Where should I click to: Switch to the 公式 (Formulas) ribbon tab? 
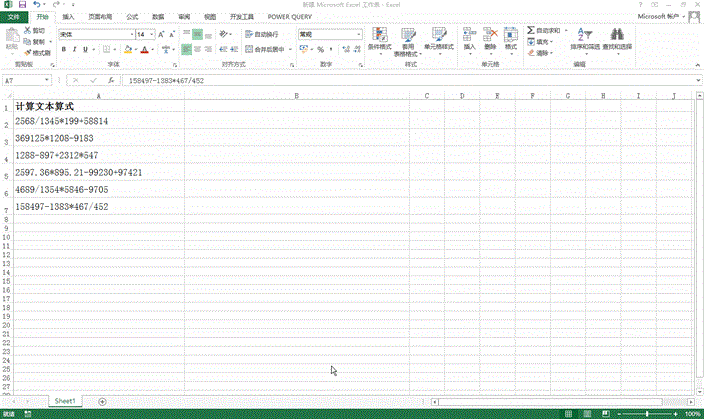[x=133, y=17]
